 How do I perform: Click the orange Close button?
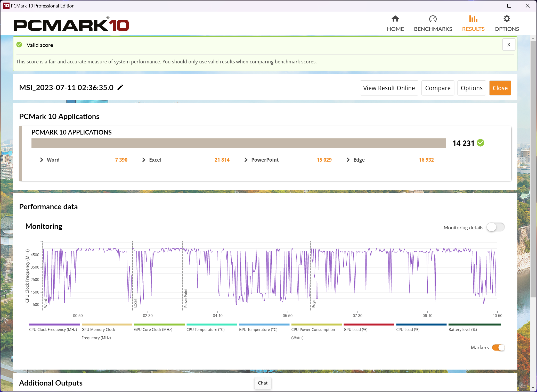pyautogui.click(x=500, y=88)
